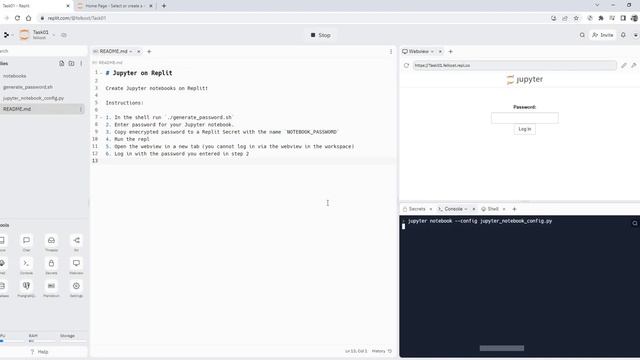
Task: Collapse the heading fold arrow on line 1
Action: pyautogui.click(x=102, y=73)
